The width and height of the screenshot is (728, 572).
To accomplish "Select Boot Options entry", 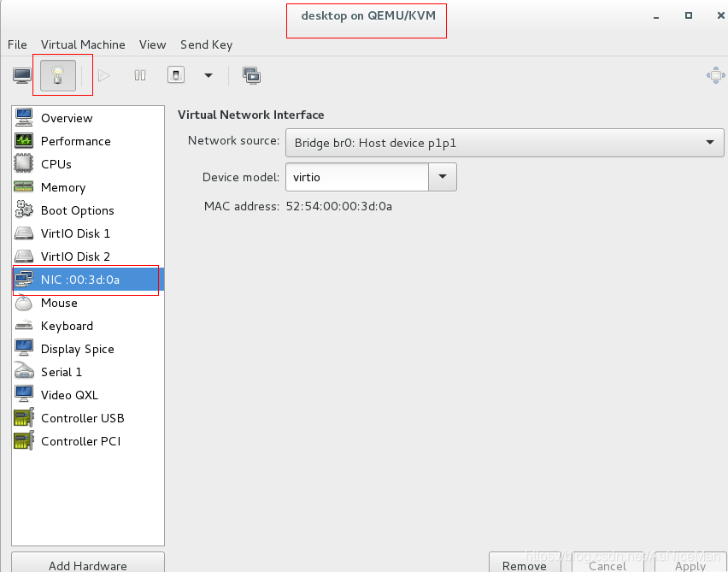I will click(x=88, y=210).
